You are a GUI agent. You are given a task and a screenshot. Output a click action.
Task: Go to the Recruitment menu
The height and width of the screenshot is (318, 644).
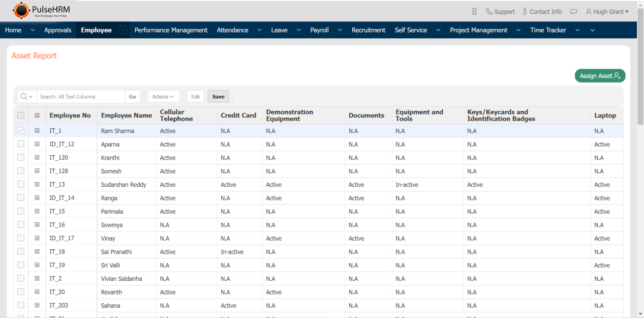point(368,30)
